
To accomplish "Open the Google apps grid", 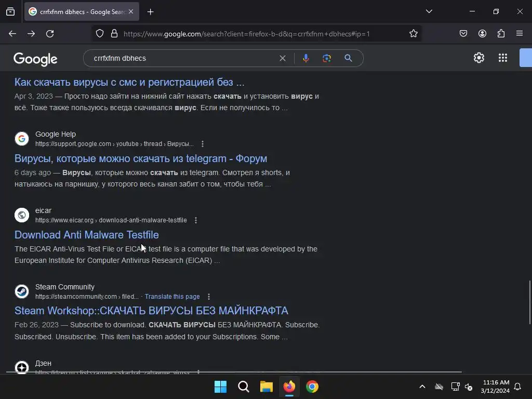I will [x=503, y=58].
